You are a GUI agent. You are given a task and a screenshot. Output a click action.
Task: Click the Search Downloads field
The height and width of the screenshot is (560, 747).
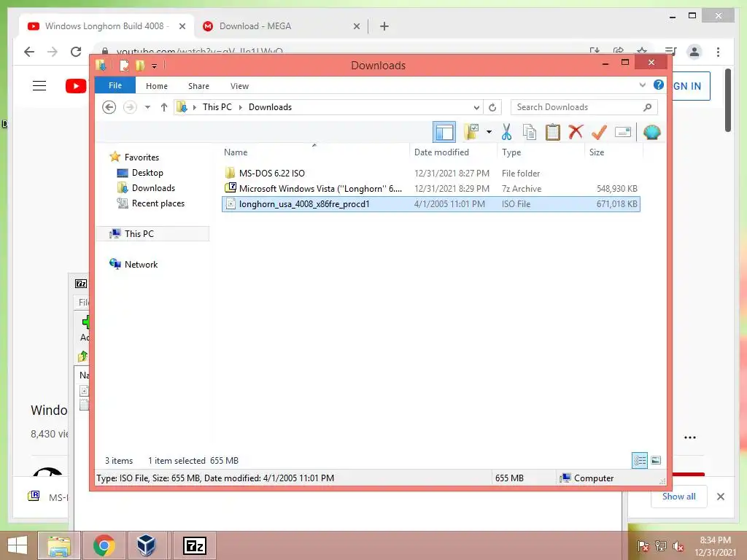pos(584,107)
